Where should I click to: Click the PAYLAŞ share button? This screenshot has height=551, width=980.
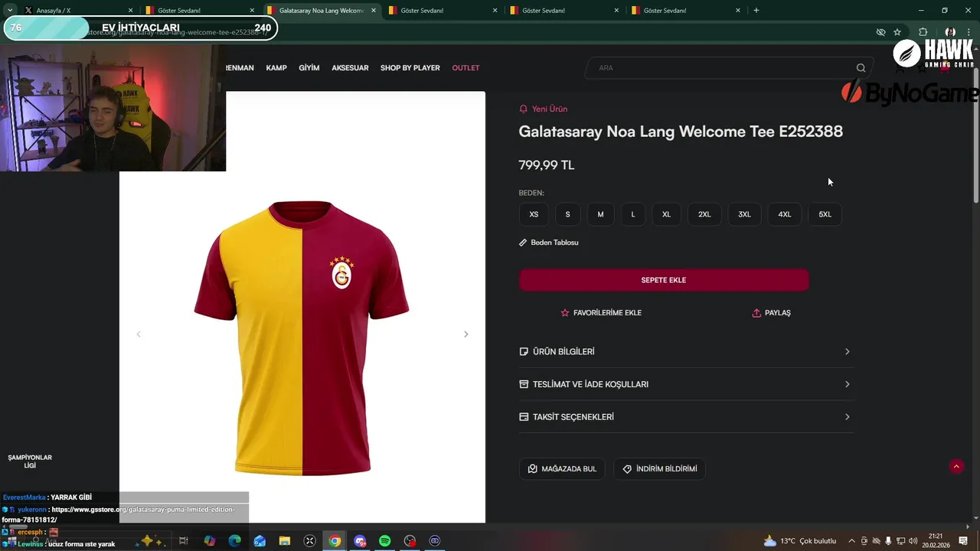[771, 313]
